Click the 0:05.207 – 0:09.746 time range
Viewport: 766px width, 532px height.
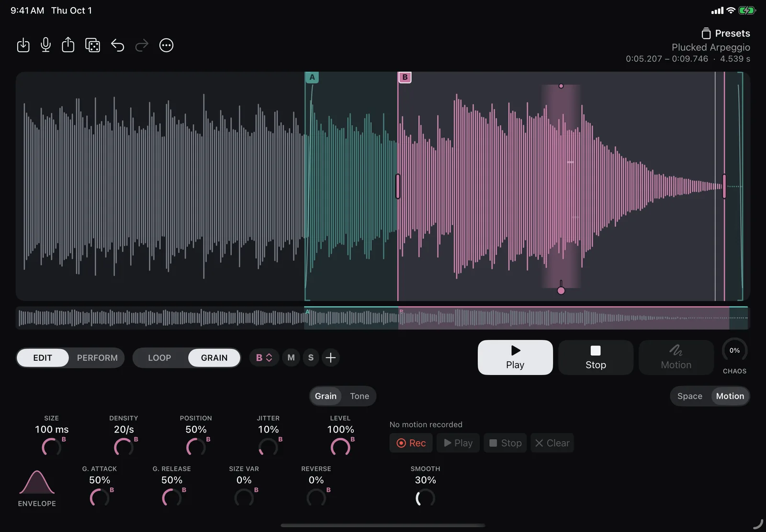pos(666,59)
